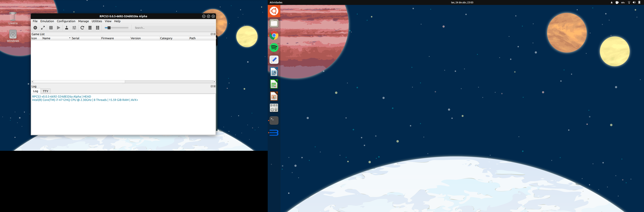Viewport: 644px width, 212px height.
Task: Open the Configuration menu
Action: pos(66,21)
